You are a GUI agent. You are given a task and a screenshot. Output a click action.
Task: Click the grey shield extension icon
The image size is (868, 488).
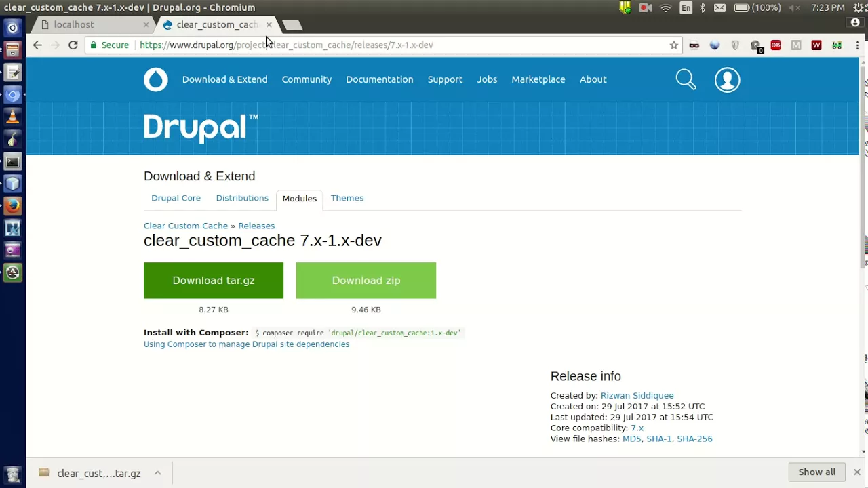click(x=734, y=45)
